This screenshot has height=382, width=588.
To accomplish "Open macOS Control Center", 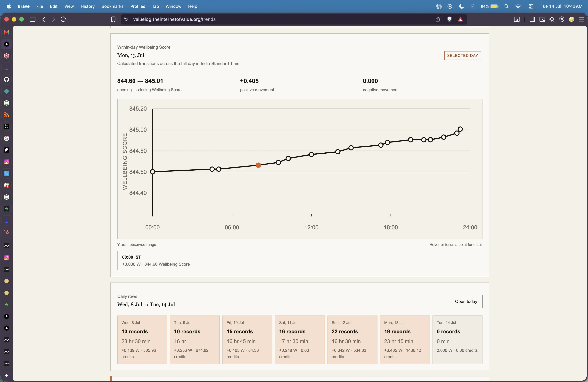I will [531, 6].
